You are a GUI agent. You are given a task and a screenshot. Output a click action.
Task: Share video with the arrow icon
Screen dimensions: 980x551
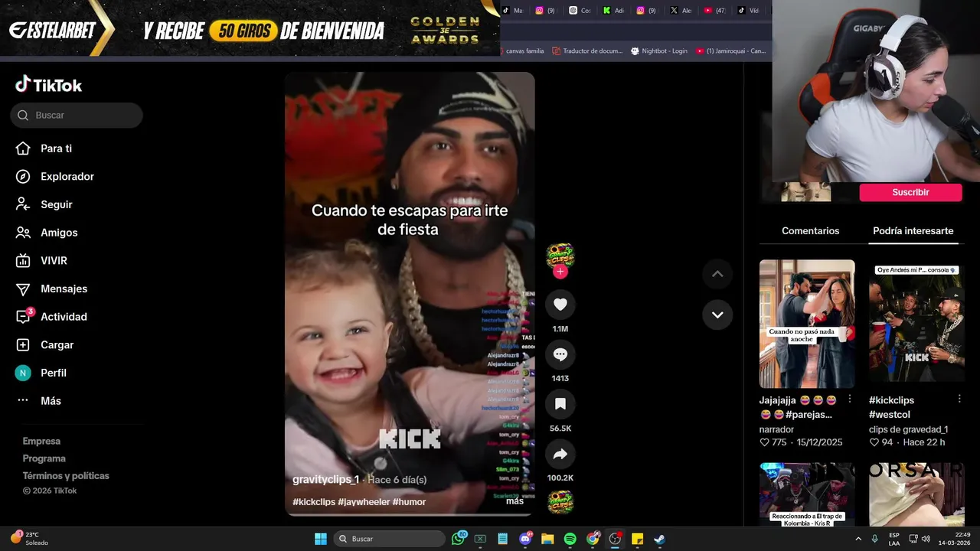[x=560, y=454]
